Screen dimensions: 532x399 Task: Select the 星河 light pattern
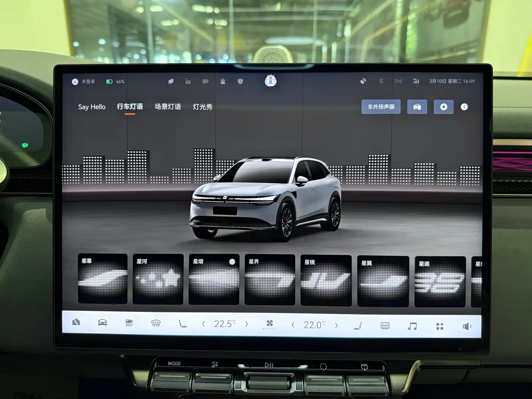(x=158, y=279)
